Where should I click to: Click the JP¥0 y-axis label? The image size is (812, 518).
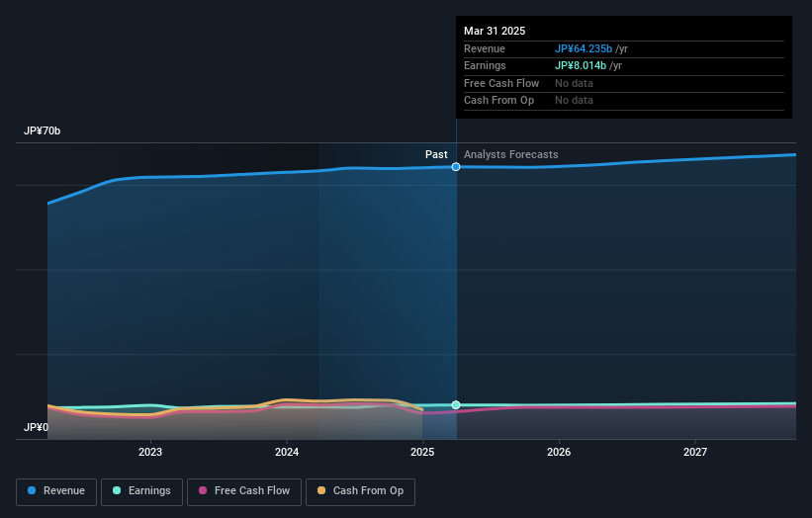pos(37,427)
